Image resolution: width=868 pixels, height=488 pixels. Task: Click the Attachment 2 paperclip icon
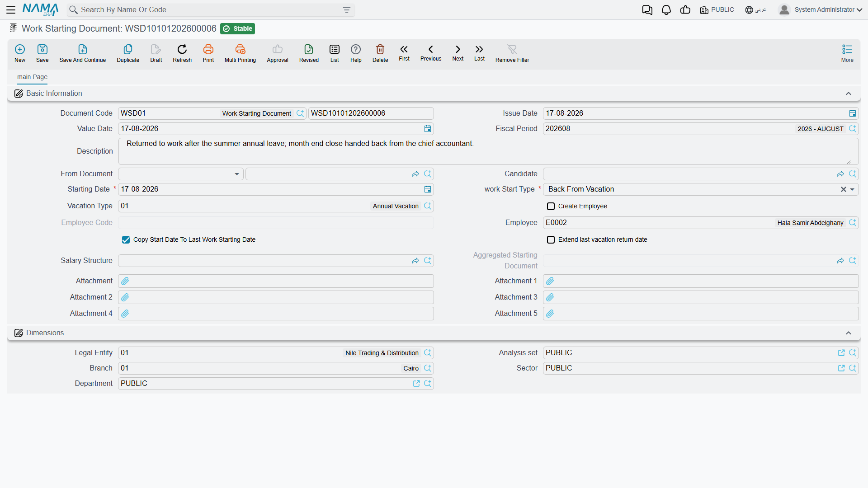point(125,297)
